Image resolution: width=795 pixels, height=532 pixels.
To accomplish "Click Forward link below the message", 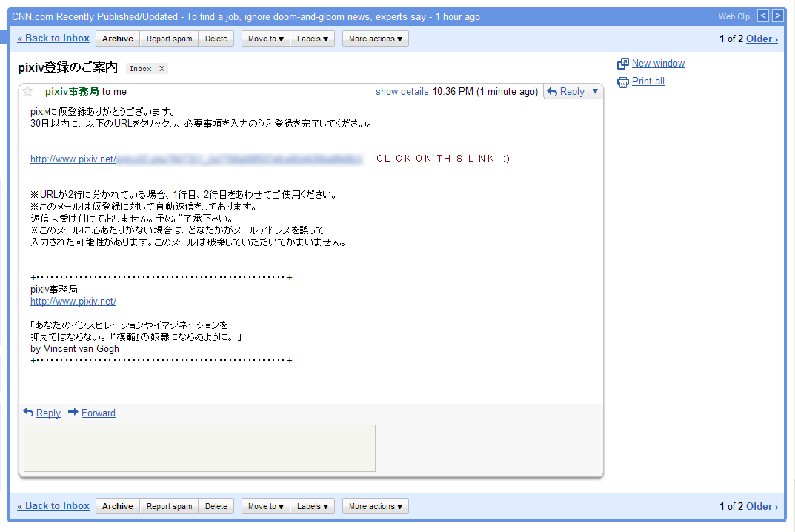I will 98,413.
